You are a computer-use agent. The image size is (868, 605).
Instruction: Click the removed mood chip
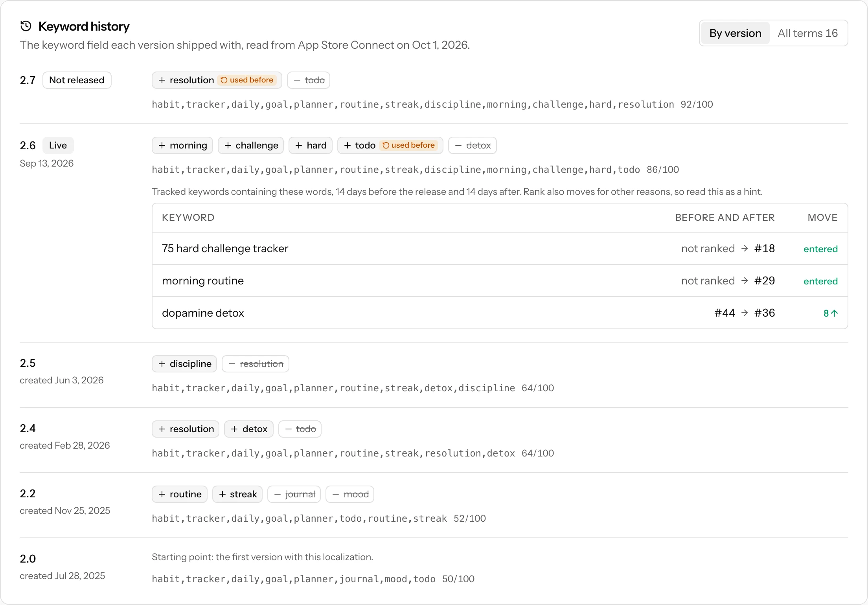tap(350, 494)
